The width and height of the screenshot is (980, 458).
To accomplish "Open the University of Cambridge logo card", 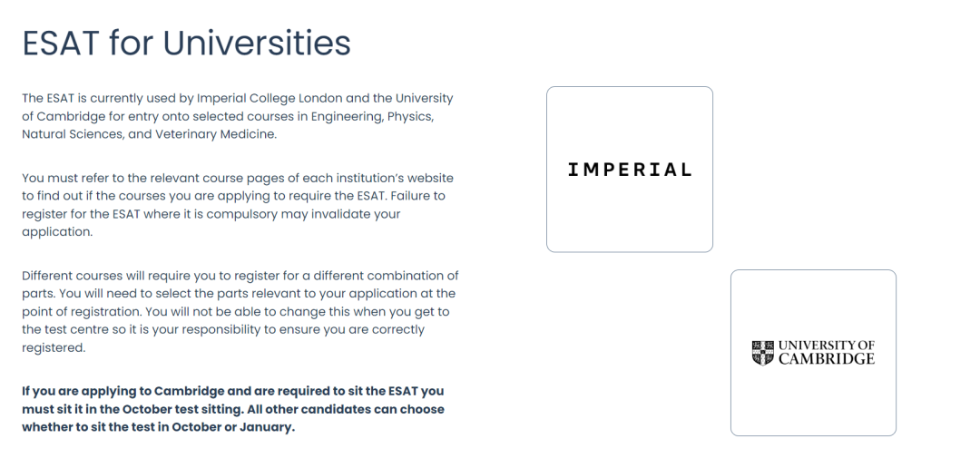I will coord(813,353).
